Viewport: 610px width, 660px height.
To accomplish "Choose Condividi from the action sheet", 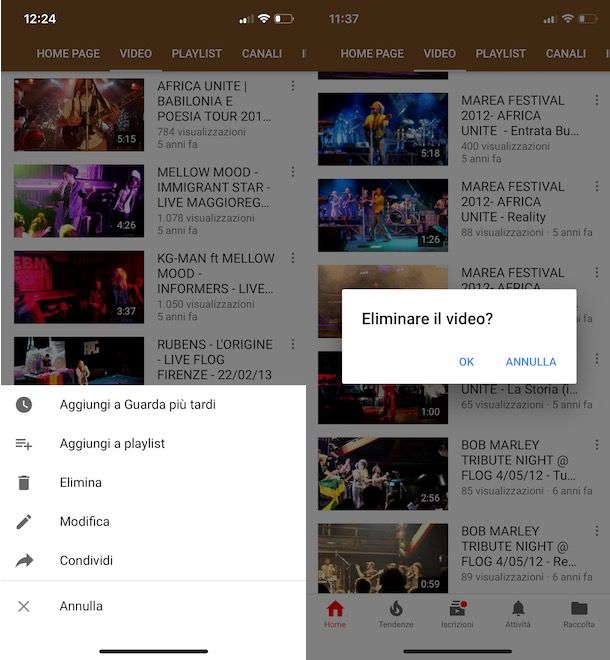I will click(153, 561).
